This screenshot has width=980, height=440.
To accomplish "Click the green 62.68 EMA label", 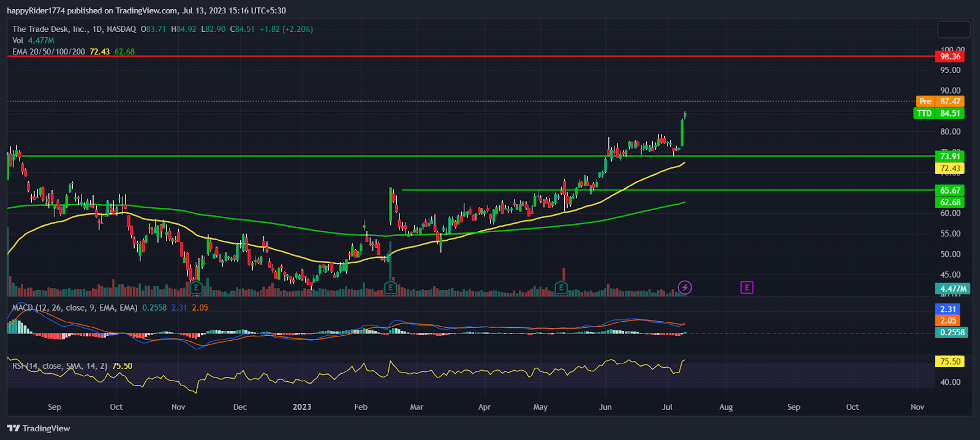I will point(950,202).
